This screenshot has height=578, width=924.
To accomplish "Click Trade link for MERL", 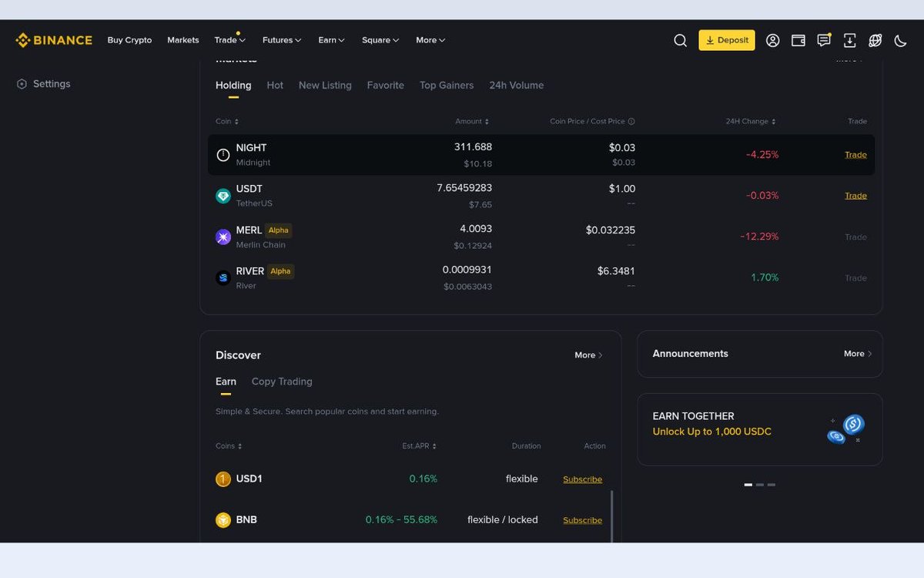I will (x=855, y=237).
